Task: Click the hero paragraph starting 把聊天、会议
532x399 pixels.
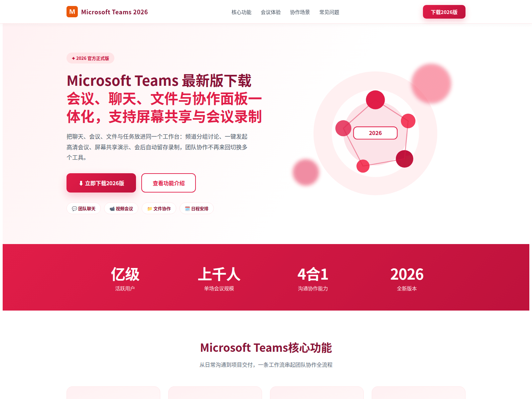Action: pyautogui.click(x=157, y=147)
